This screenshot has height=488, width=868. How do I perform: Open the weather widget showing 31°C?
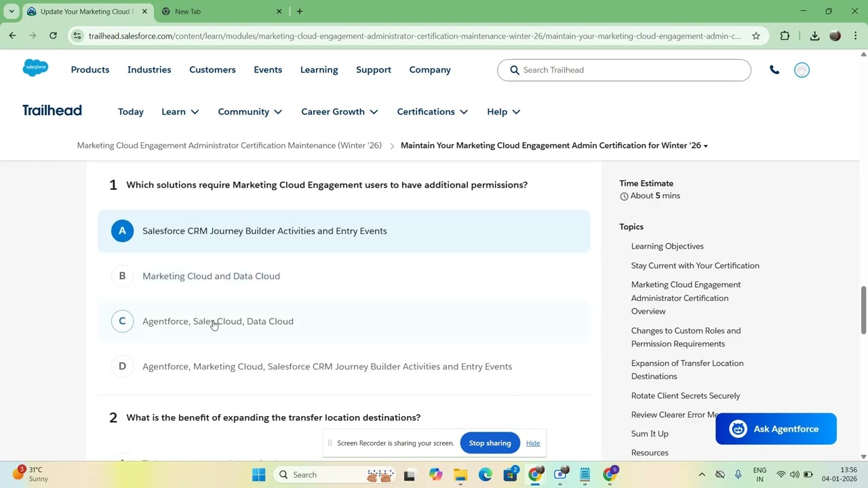31,474
